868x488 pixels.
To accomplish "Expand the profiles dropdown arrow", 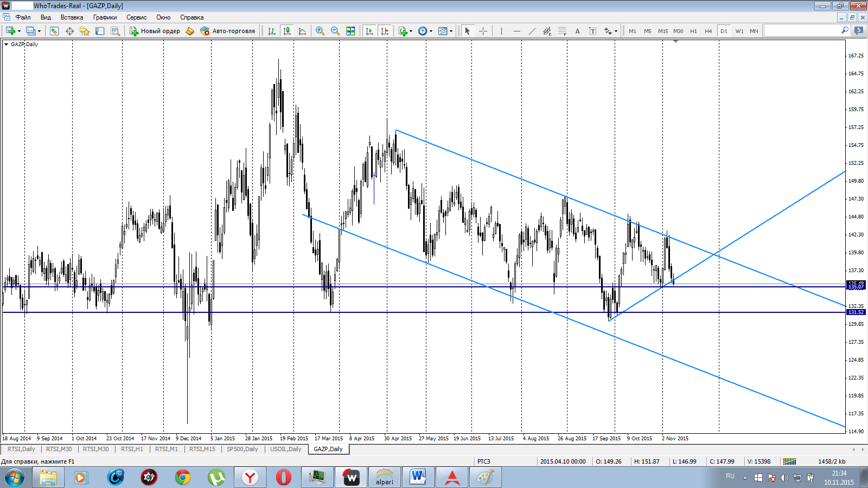I will tap(39, 31).
